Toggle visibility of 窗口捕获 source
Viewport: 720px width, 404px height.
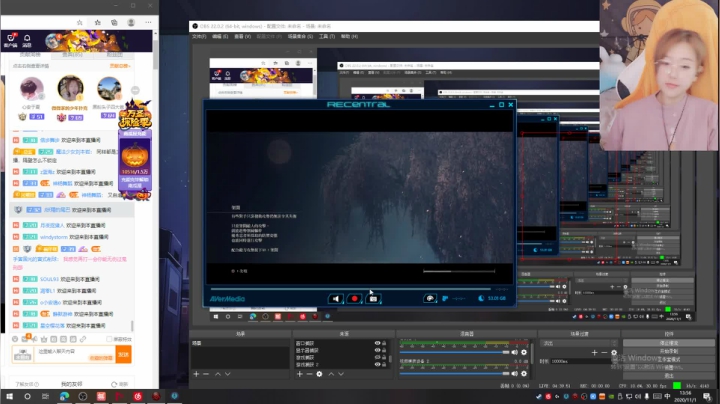tap(377, 343)
